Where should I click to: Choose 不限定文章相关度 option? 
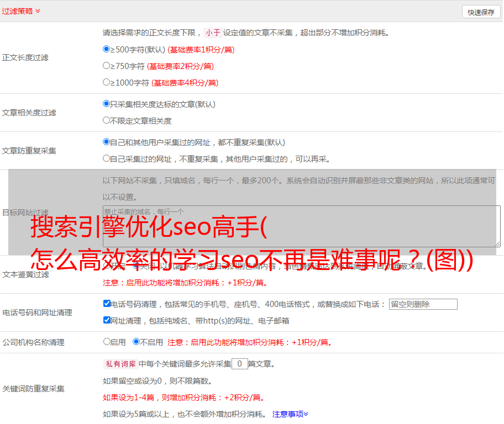107,120
